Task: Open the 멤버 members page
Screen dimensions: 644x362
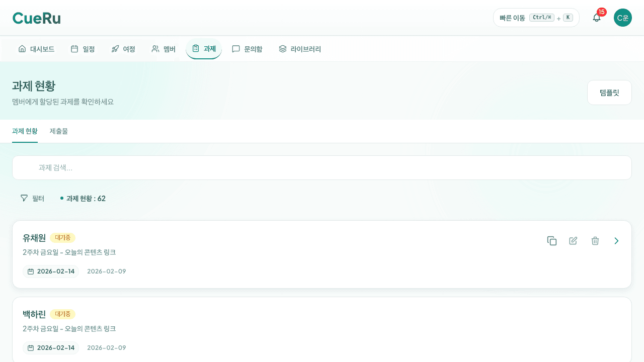Action: [x=164, y=49]
